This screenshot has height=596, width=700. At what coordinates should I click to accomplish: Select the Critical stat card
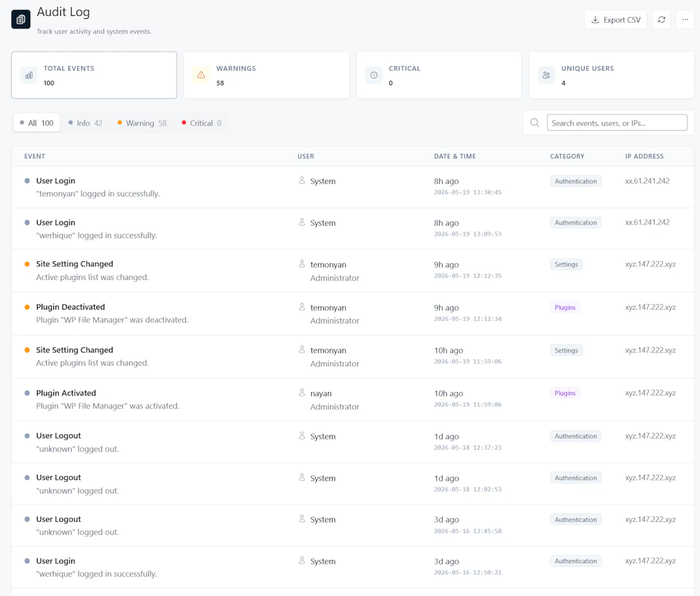point(439,75)
